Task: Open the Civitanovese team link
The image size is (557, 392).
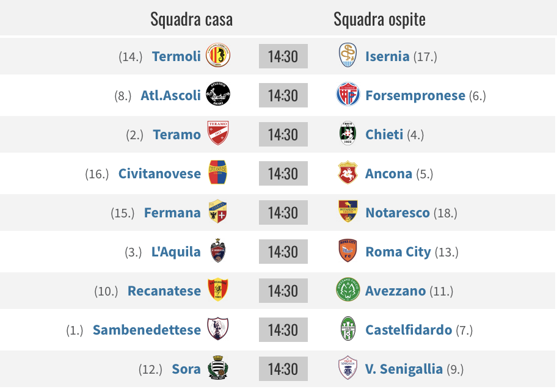Action: (159, 174)
